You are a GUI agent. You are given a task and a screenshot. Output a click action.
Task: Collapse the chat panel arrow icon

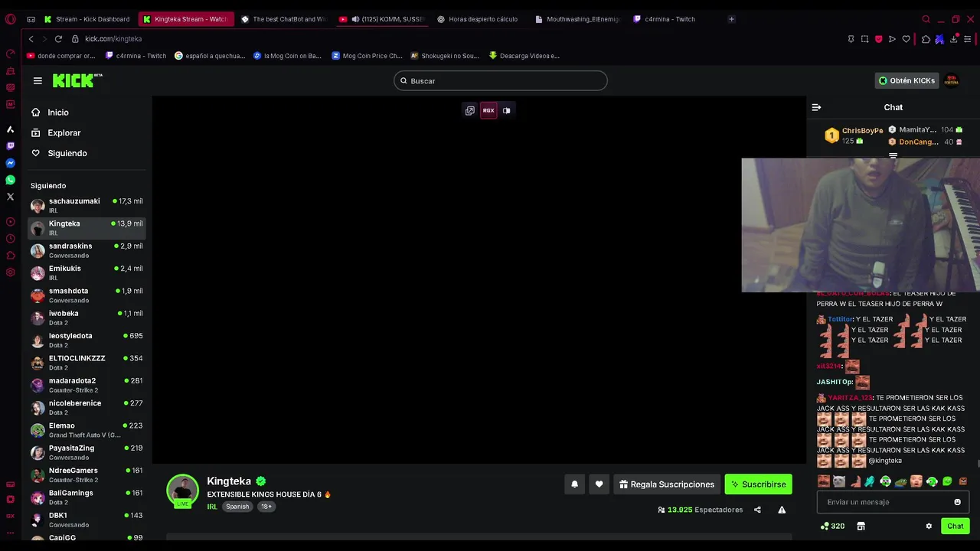[x=816, y=107]
